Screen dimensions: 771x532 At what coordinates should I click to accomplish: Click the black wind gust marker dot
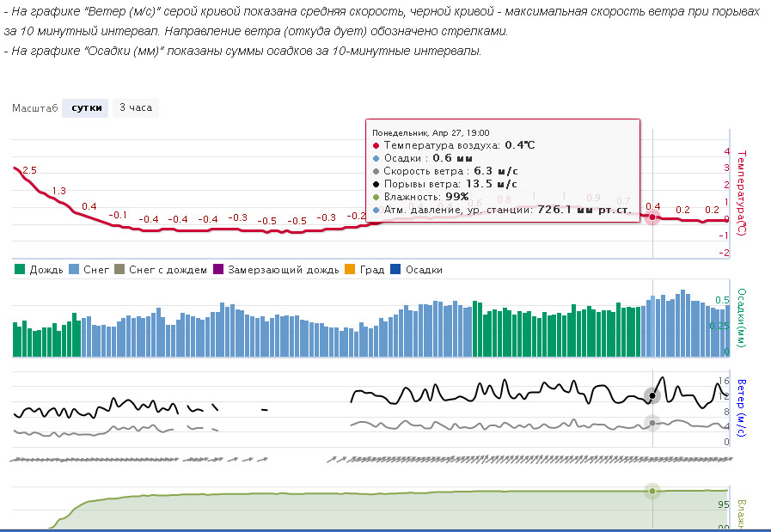click(652, 395)
